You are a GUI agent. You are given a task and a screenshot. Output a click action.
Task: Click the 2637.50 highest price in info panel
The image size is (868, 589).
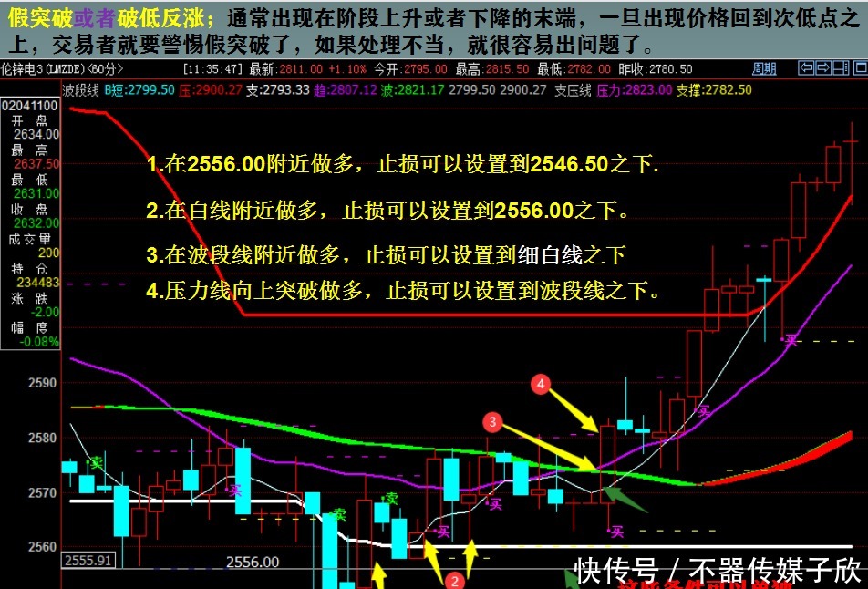(x=36, y=164)
